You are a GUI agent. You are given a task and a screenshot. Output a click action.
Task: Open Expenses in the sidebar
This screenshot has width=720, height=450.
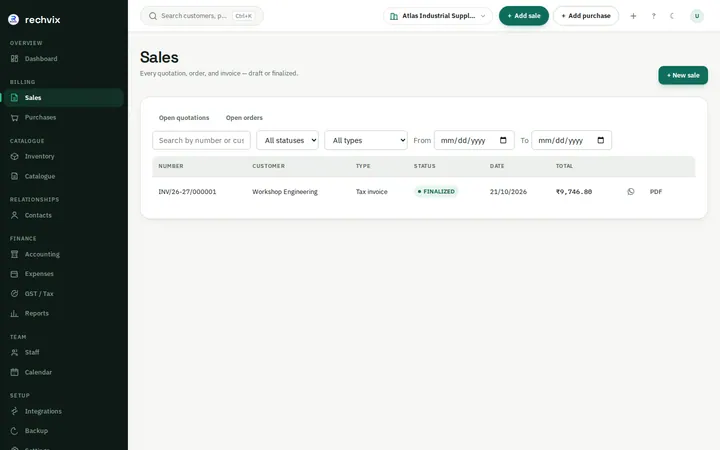[x=63, y=274]
